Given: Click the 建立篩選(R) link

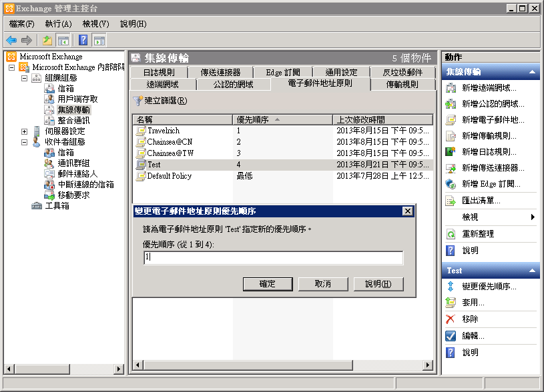Looking at the screenshot, I should [166, 101].
